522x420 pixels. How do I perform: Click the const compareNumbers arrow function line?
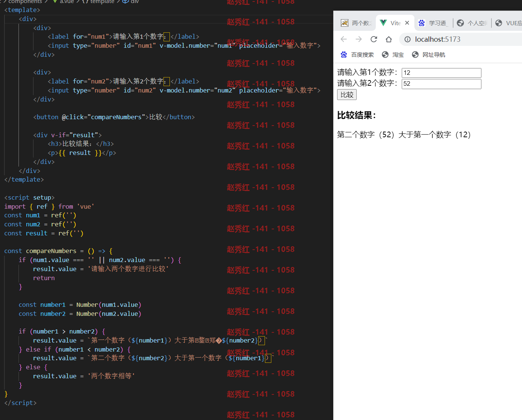click(58, 251)
